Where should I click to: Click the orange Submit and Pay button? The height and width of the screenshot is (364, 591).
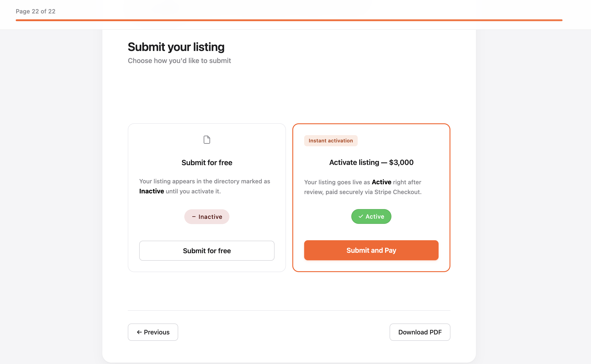[x=371, y=250]
